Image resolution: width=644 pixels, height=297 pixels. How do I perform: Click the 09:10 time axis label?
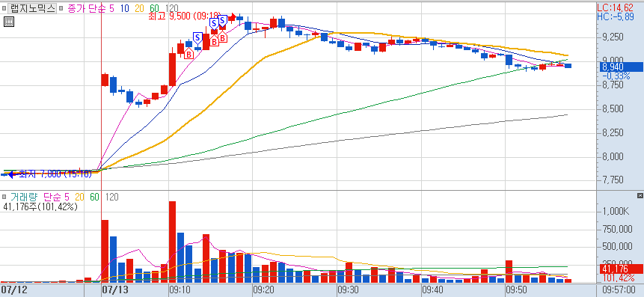click(180, 290)
